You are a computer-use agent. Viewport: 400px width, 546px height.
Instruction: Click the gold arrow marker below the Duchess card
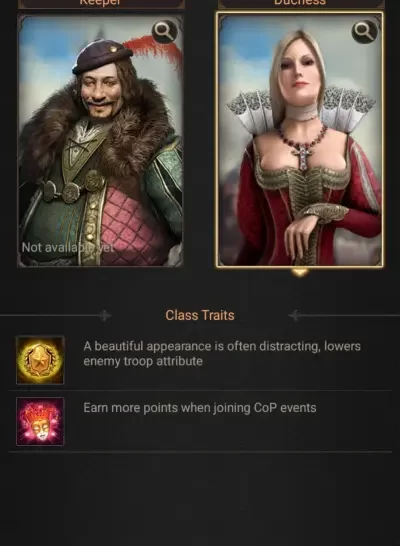300,273
